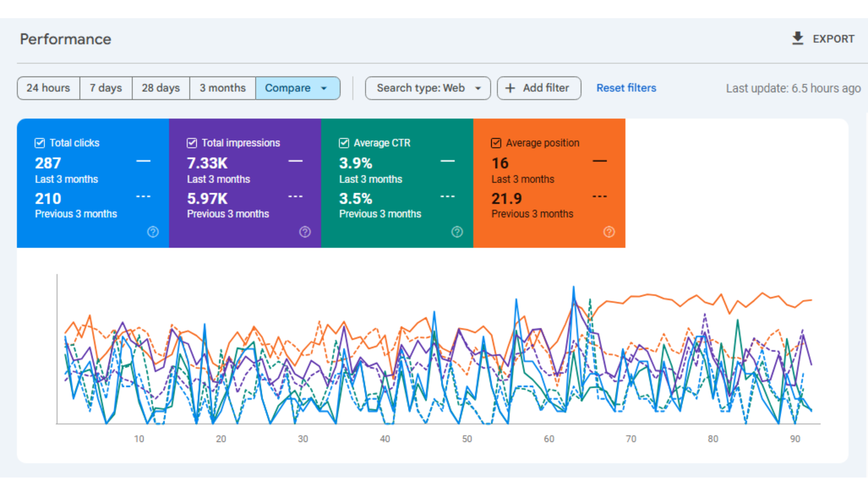Click the Export download icon
This screenshot has height=488, width=868.
[x=797, y=39]
